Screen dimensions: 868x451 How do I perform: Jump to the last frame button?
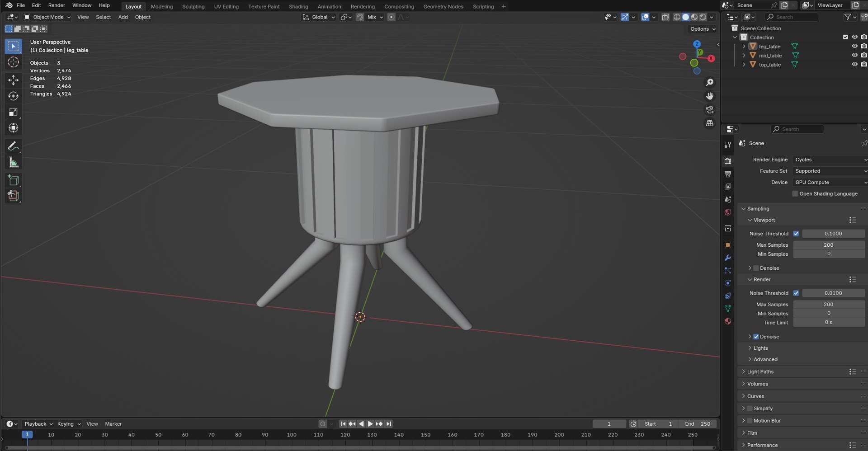pos(388,424)
